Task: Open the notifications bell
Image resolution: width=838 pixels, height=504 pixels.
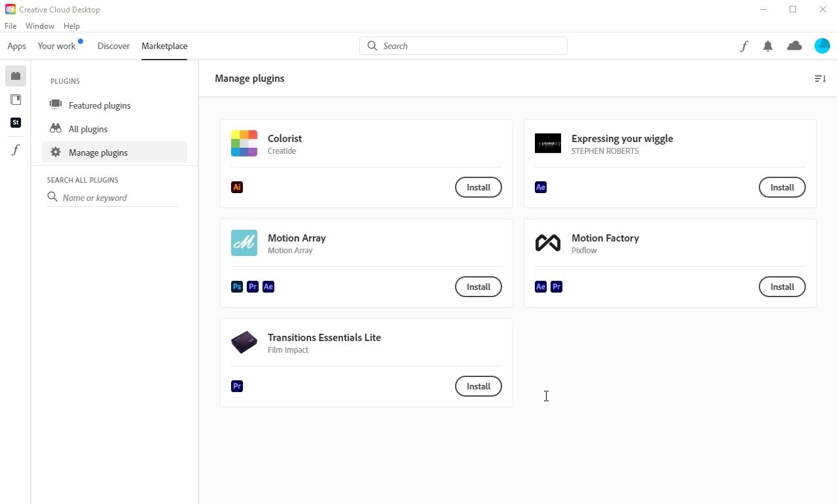Action: [x=768, y=46]
